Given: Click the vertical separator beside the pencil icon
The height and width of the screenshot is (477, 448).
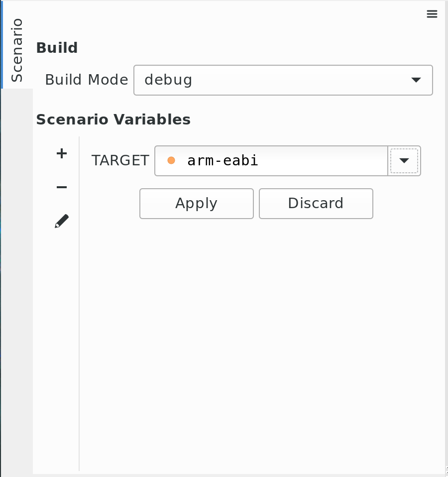Looking at the screenshot, I should tap(79, 304).
